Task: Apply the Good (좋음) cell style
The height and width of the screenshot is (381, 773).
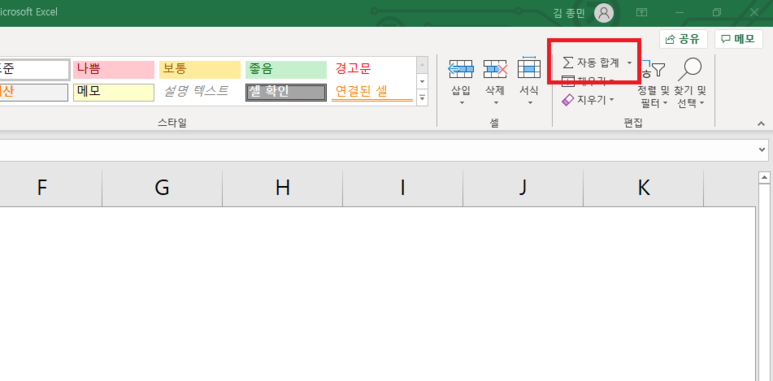Action: point(286,69)
